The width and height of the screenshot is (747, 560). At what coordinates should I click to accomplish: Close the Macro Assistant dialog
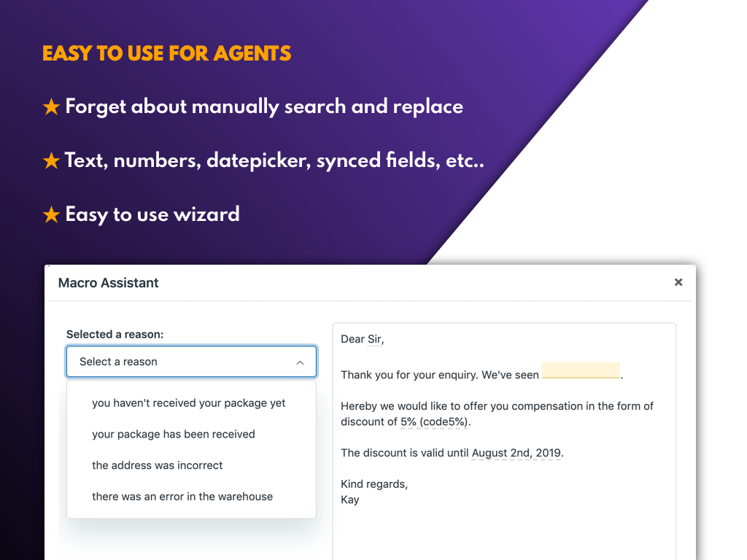[678, 282]
